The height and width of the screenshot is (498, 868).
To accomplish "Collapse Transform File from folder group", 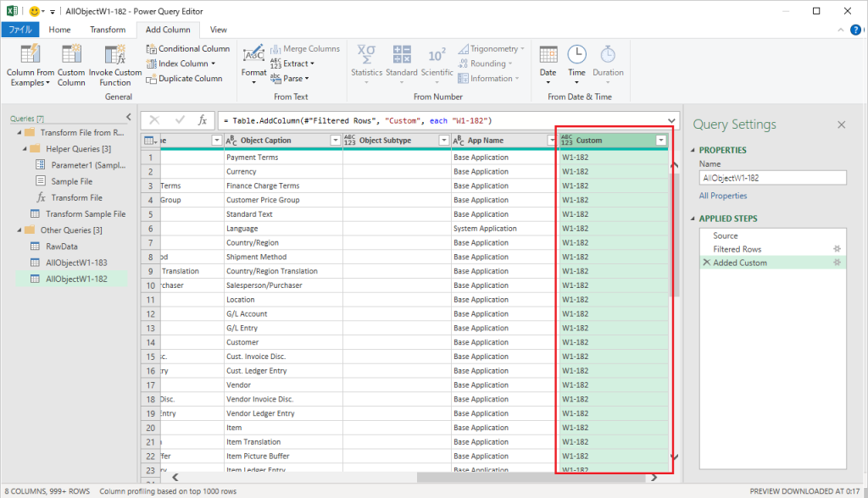I will click(19, 133).
